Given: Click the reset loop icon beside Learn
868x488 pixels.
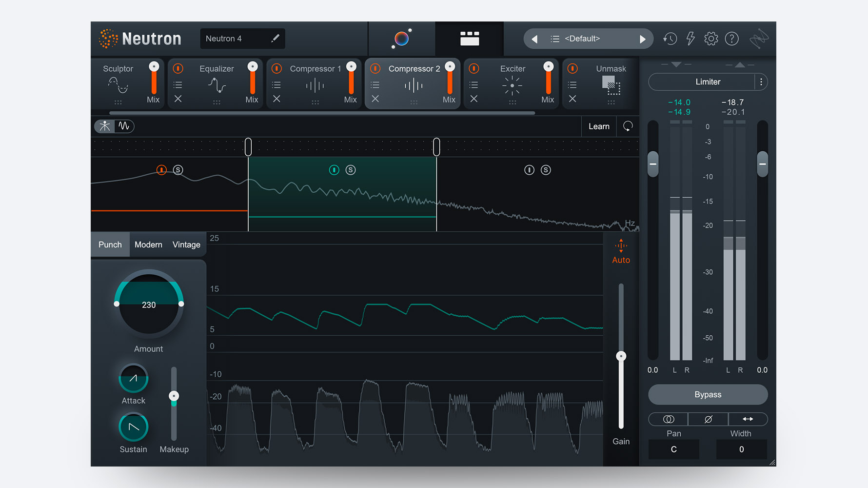Looking at the screenshot, I should pos(628,126).
